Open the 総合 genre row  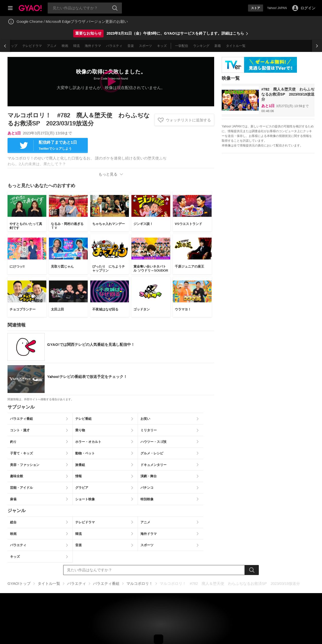point(40,522)
